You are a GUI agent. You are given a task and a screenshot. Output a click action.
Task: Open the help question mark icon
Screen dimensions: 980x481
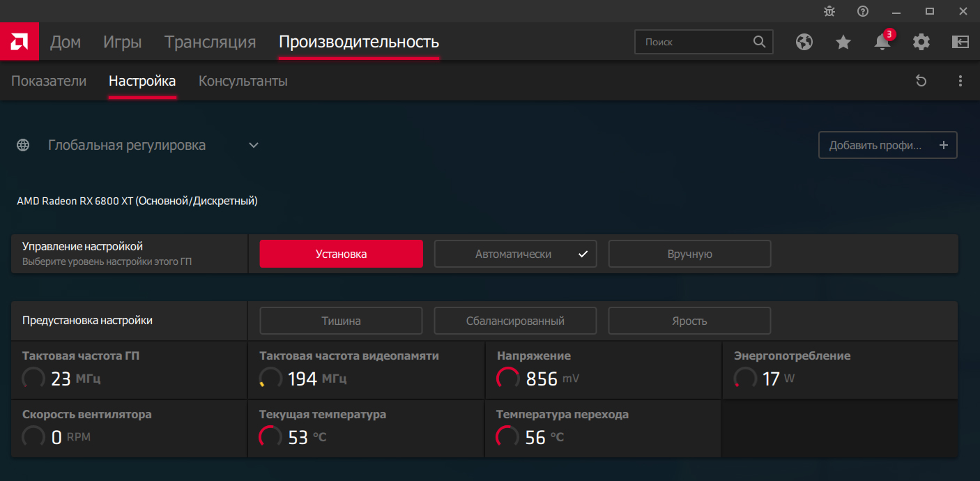[863, 11]
